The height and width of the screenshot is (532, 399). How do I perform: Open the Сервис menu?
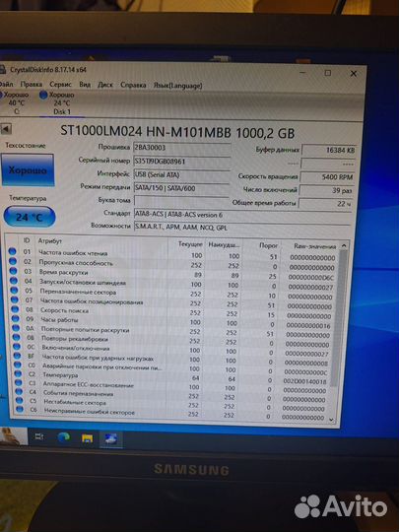[60, 84]
